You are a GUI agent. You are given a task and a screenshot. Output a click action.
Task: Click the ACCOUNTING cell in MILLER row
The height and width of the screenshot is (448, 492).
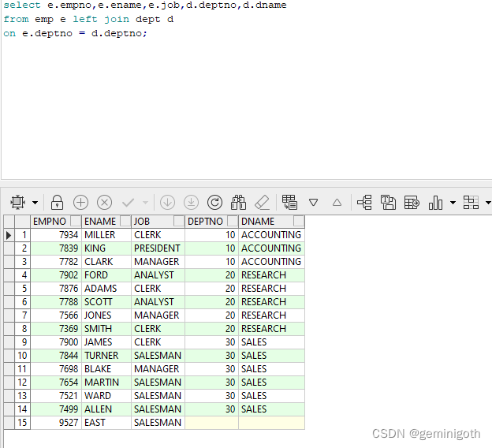click(x=271, y=235)
